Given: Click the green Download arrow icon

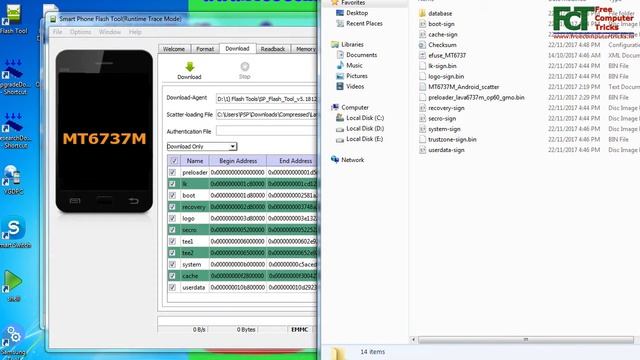Looking at the screenshot, I should pos(189,67).
